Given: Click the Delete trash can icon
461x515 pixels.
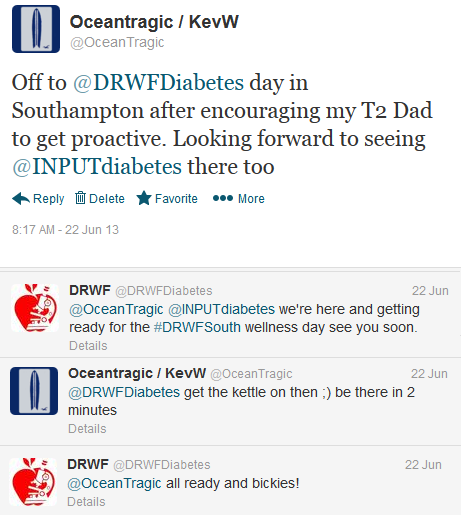Looking at the screenshot, I should point(80,198).
